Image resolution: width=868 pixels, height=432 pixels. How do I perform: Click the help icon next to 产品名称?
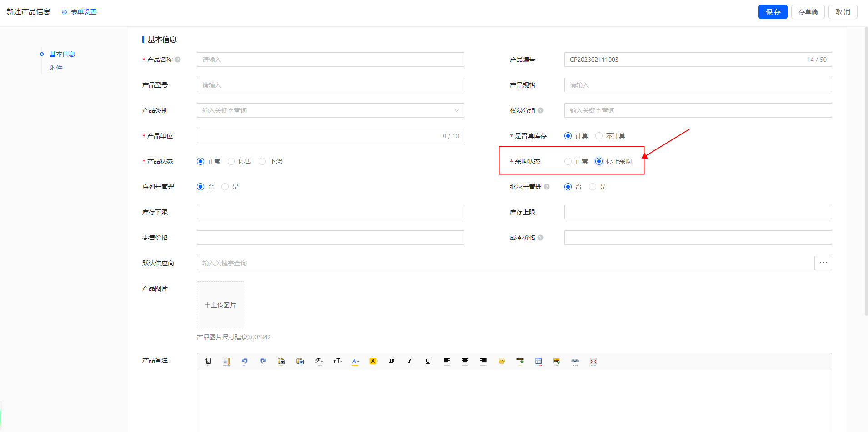pos(178,60)
